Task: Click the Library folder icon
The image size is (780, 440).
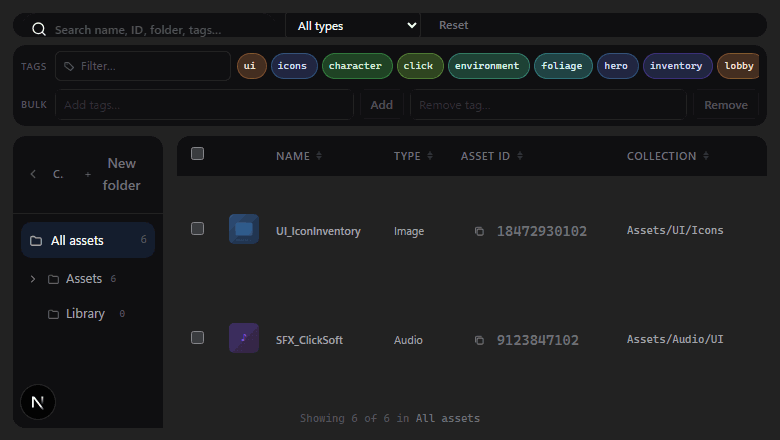Action: coord(53,314)
